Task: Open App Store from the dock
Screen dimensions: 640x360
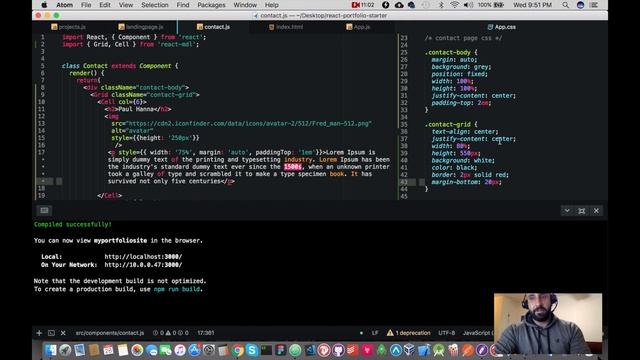Action: point(194,350)
